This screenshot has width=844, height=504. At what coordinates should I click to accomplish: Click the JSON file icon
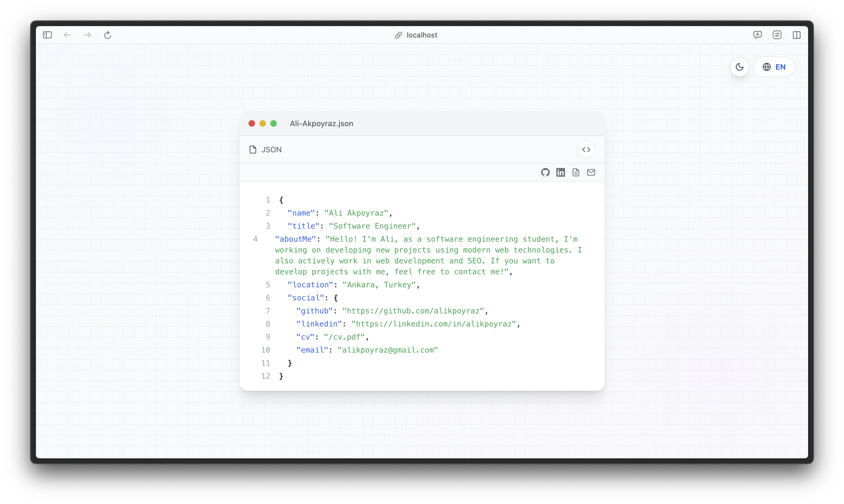(253, 150)
